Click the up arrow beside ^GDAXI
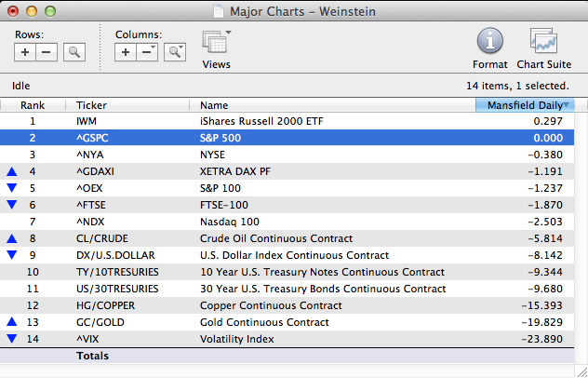The image size is (588, 378). (x=11, y=171)
